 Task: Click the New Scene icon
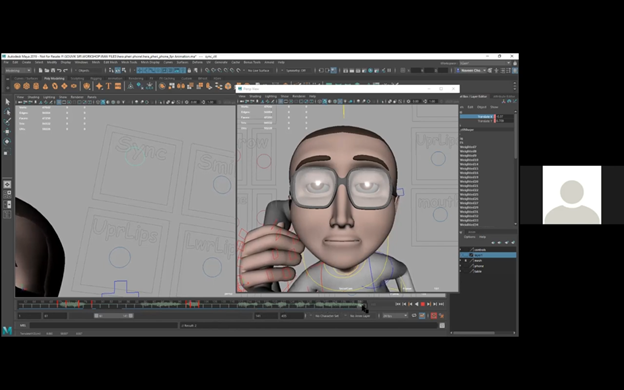(x=41, y=70)
